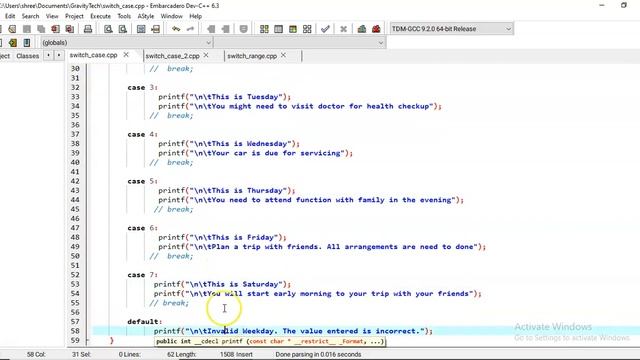Click the Unindent toolbar icon
640x360 pixels.
[x=225, y=29]
